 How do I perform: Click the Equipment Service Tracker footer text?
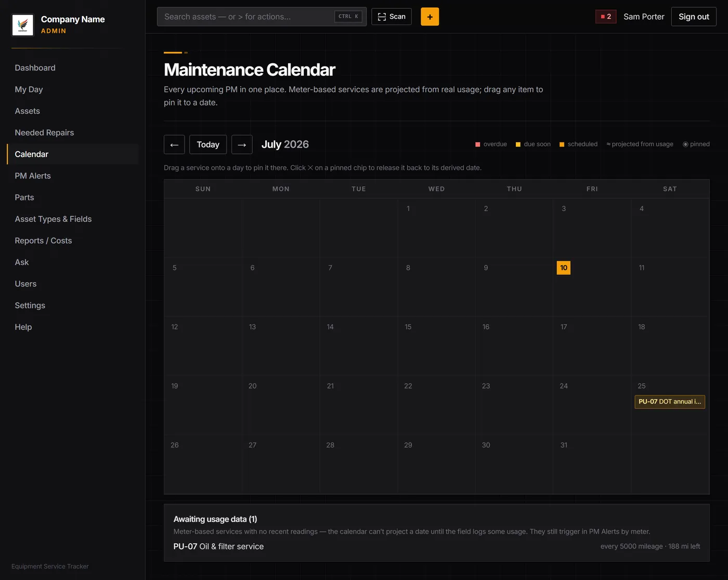click(x=50, y=566)
